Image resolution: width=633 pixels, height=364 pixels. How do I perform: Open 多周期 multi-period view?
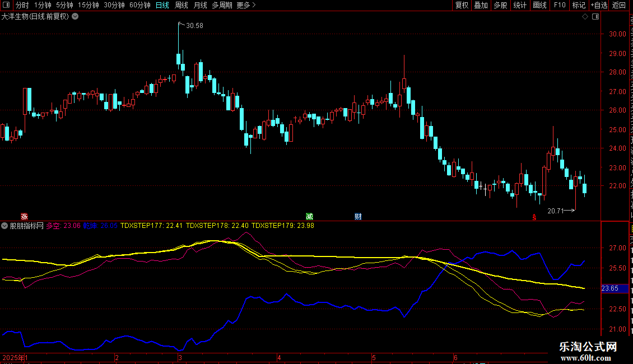pos(222,5)
